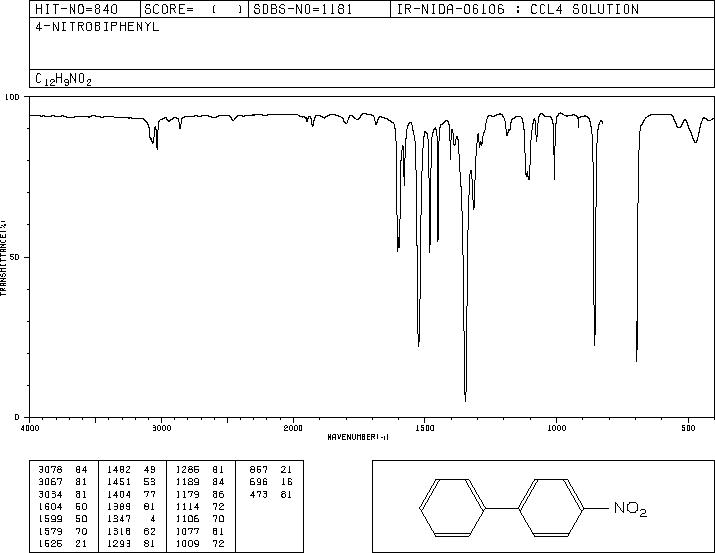Click the 1500 wavenumber axis label
This screenshot has height=553, width=715.
coord(425,428)
